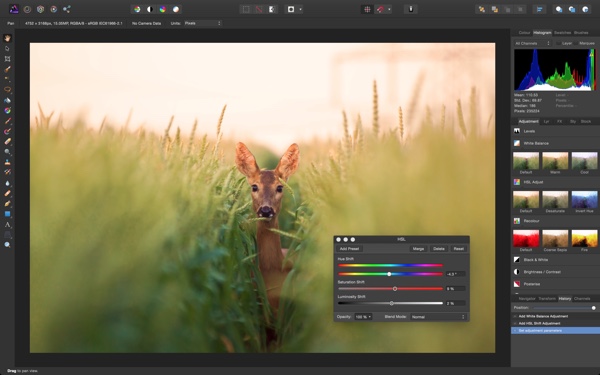
Task: Click the Add Preset button
Action: coord(349,249)
